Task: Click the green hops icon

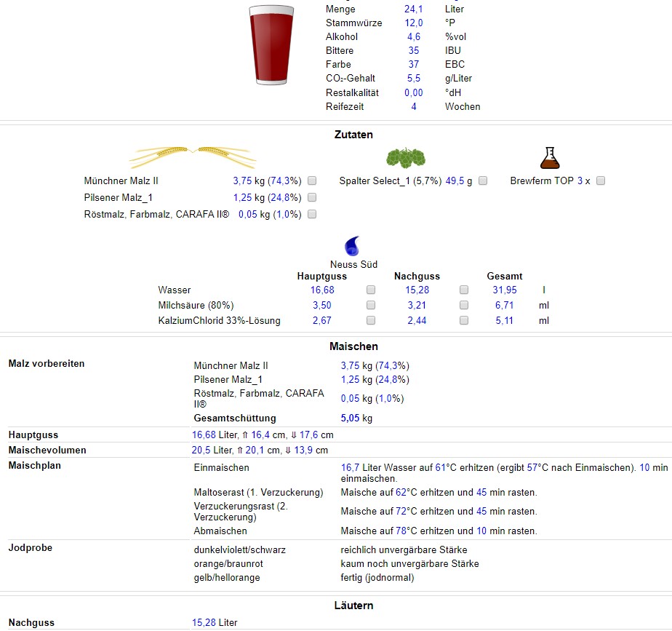Action: [405, 157]
